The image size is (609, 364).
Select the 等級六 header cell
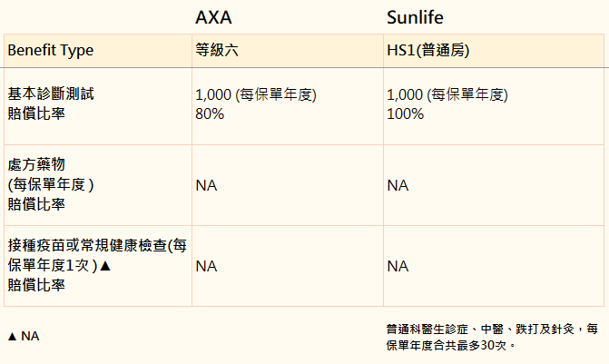tap(288, 51)
